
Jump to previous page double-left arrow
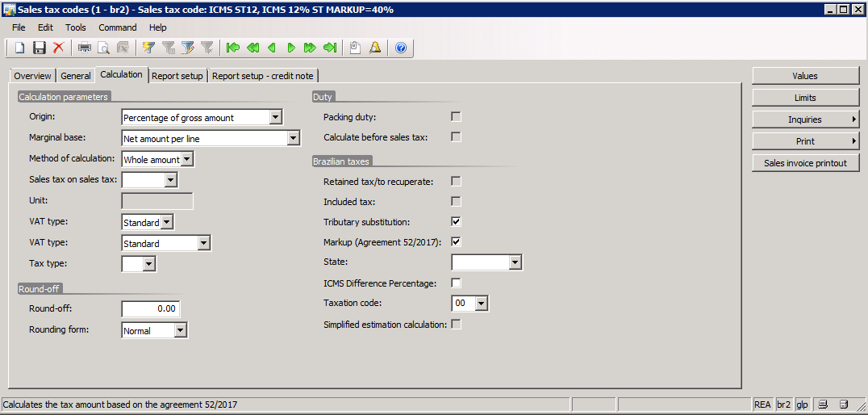point(252,48)
